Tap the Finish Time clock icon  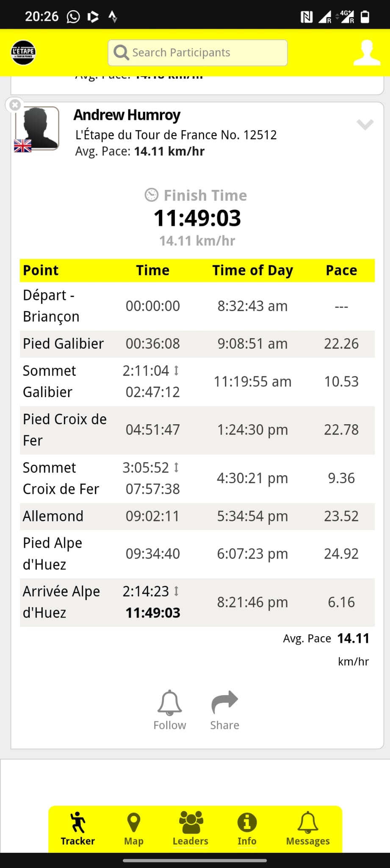point(152,195)
